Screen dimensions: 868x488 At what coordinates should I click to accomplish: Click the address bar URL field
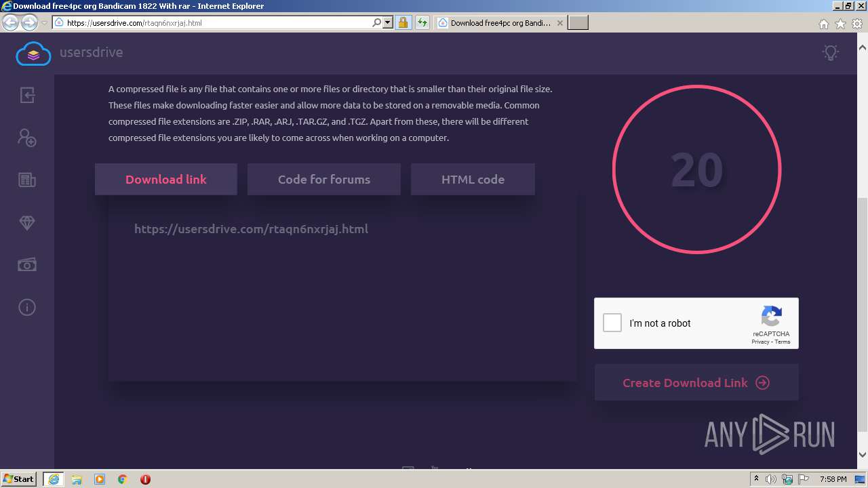tap(212, 23)
